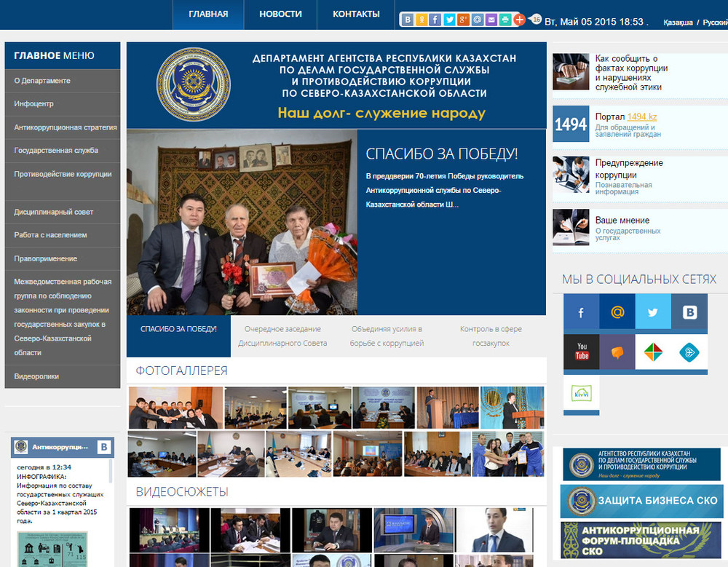
Task: Open the VK tile in social networks
Action: pyautogui.click(x=689, y=312)
